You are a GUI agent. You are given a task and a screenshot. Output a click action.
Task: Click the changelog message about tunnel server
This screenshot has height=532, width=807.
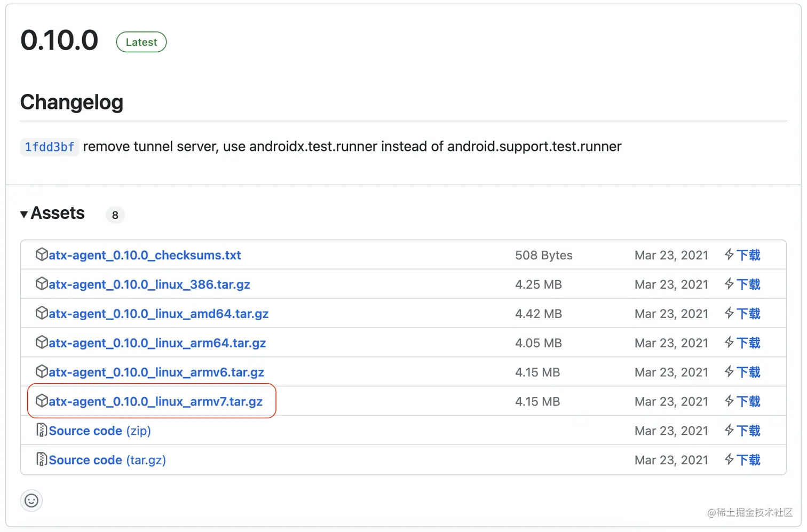pos(352,146)
